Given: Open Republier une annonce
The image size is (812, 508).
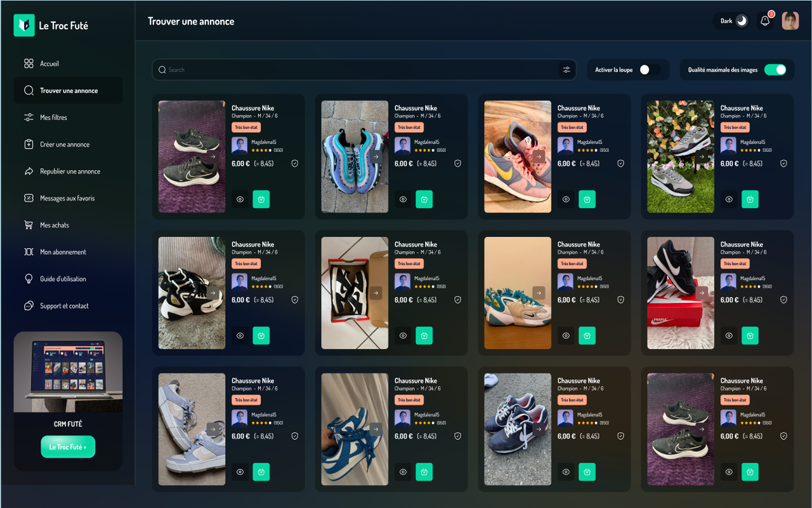Looking at the screenshot, I should (x=68, y=171).
